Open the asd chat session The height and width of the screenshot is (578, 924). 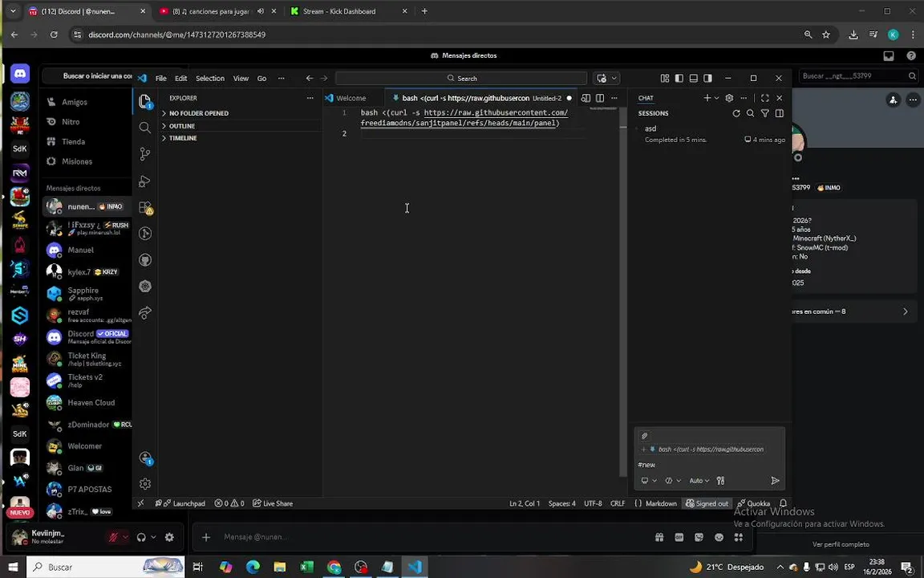click(710, 134)
